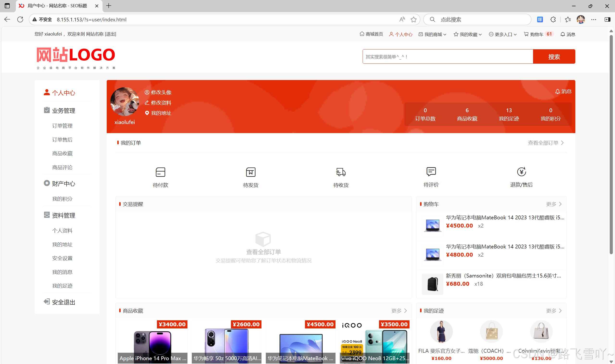Viewport: 615px width, 364px height.
Task: Click the [退出] logout link at top
Action: 110,34
